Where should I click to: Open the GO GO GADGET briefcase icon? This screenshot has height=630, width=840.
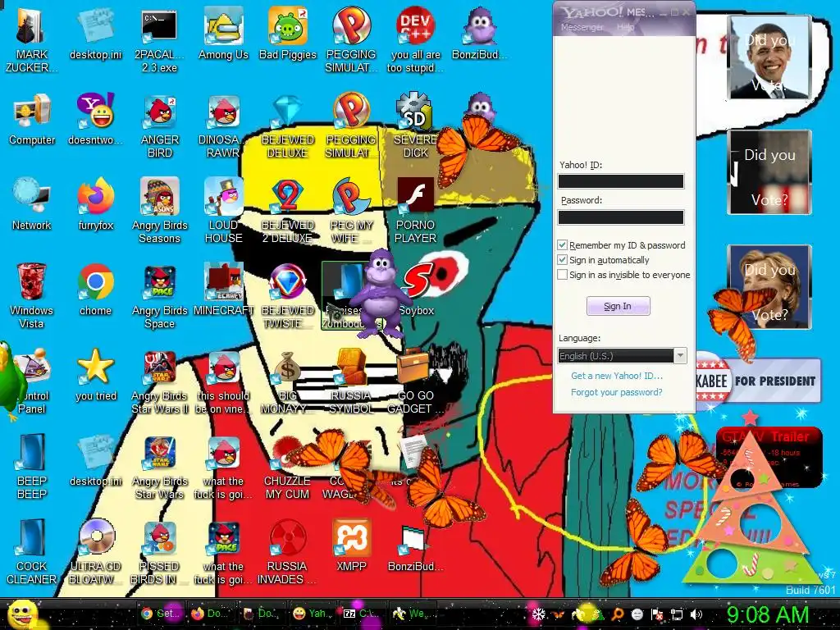(x=416, y=381)
